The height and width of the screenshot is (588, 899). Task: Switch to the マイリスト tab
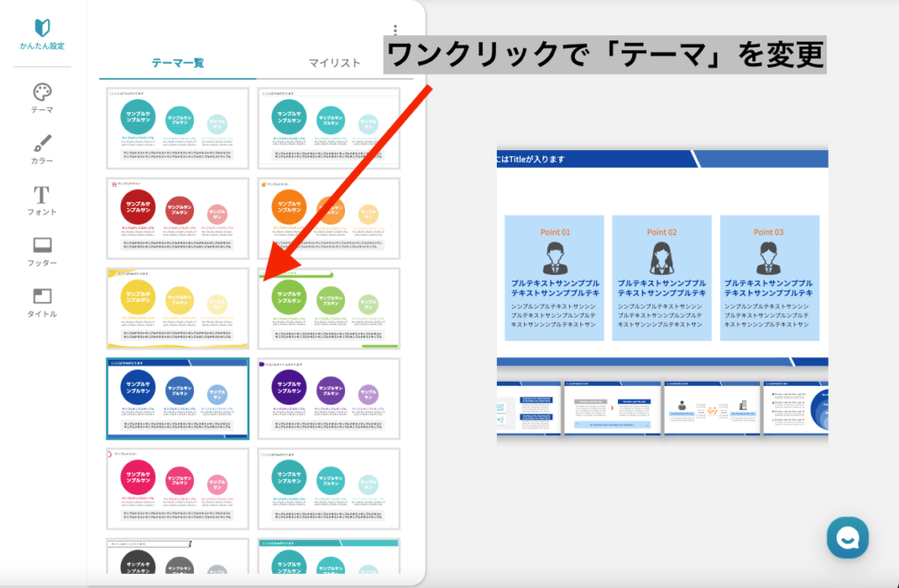tap(334, 63)
